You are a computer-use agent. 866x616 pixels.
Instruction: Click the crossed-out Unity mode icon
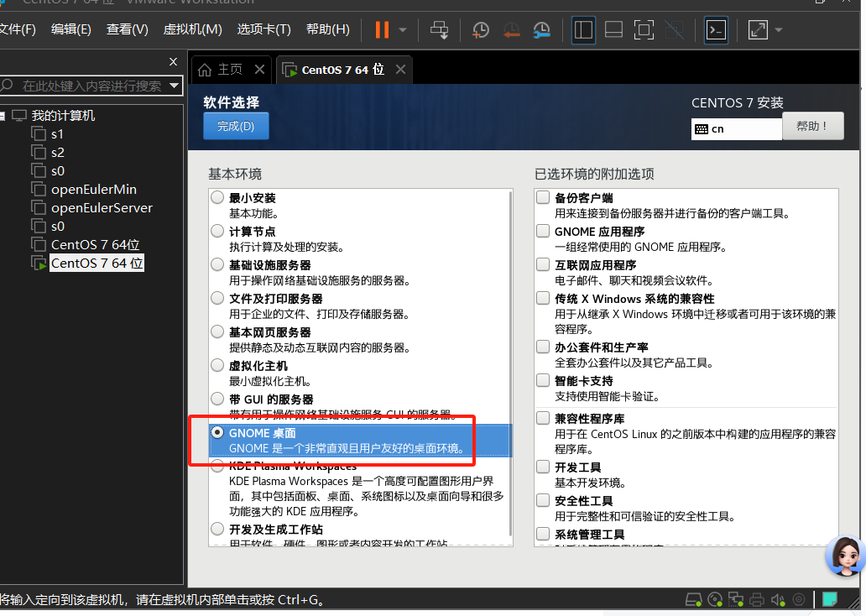pyautogui.click(x=675, y=30)
